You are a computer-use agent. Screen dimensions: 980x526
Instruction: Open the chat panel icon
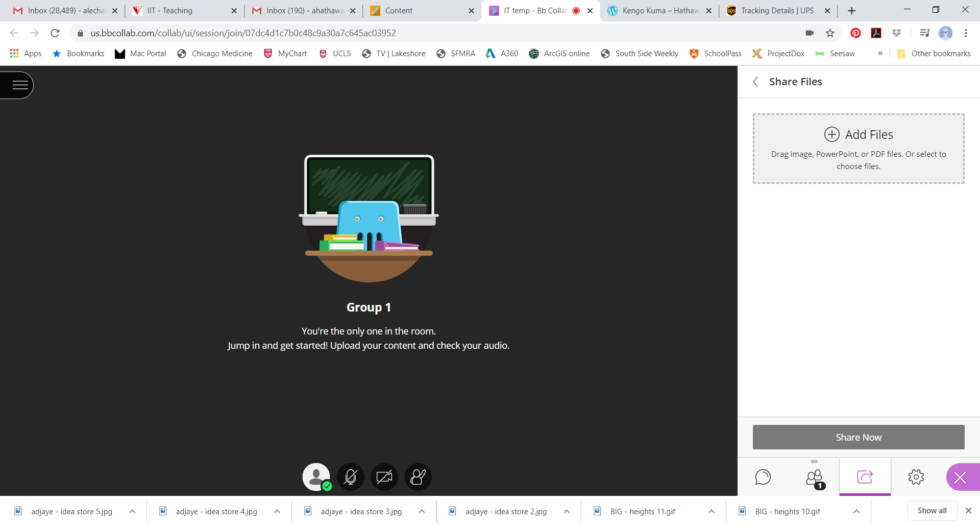click(763, 477)
